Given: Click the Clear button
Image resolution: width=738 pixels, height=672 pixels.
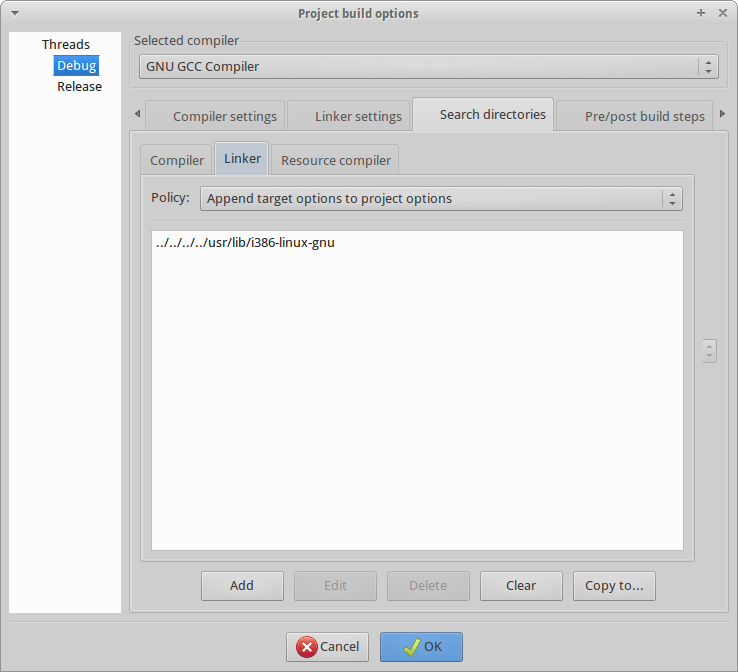Looking at the screenshot, I should (521, 586).
